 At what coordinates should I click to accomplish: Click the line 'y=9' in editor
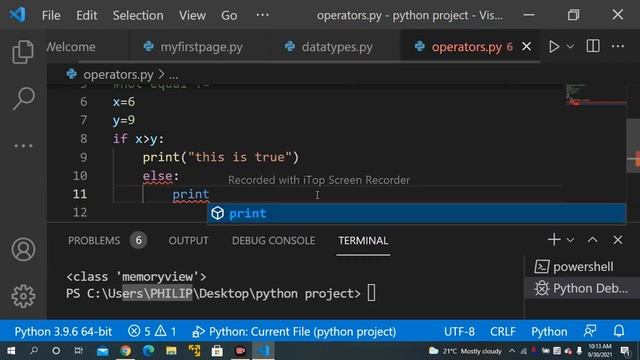(124, 120)
